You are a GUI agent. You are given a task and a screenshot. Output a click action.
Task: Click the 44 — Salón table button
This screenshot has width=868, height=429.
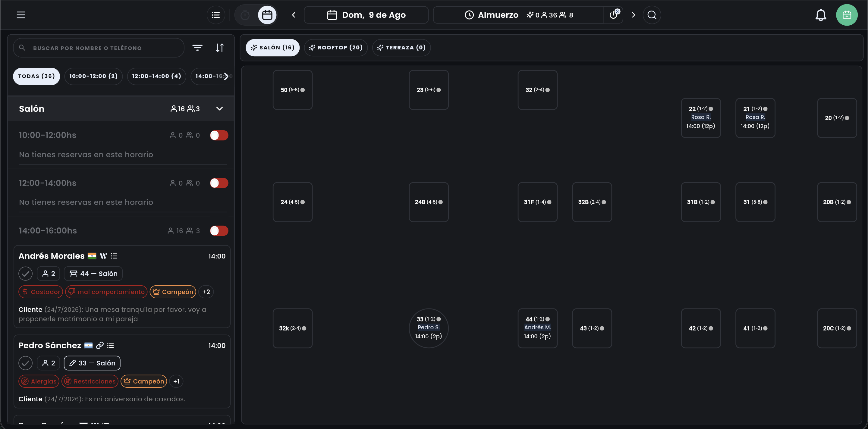click(x=93, y=274)
